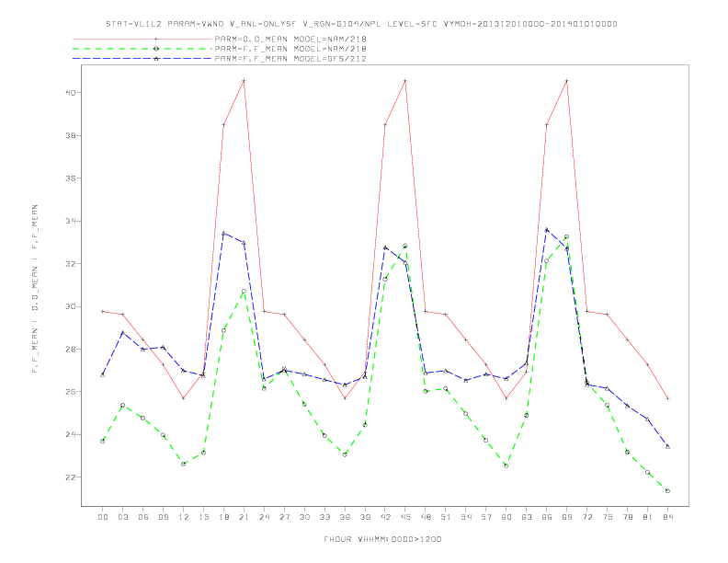Click x-axis tick label 72
Viewport: 728px width, 563px height.
pos(586,517)
